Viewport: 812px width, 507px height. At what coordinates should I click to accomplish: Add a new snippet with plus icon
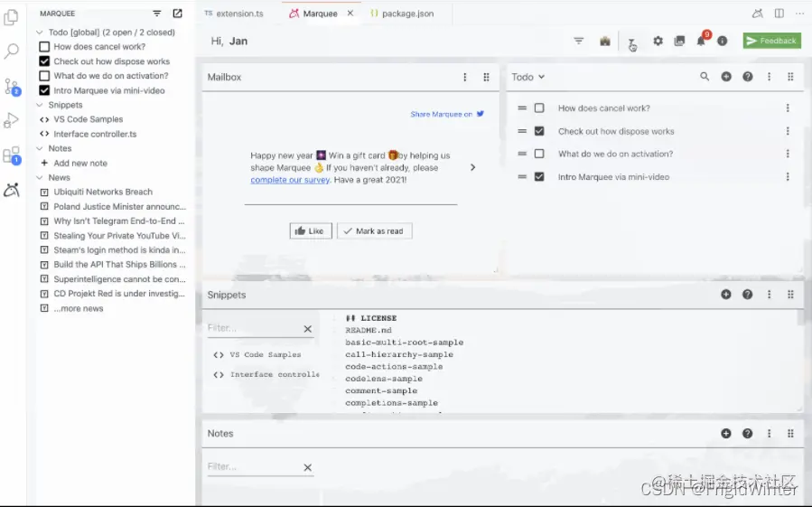(726, 295)
